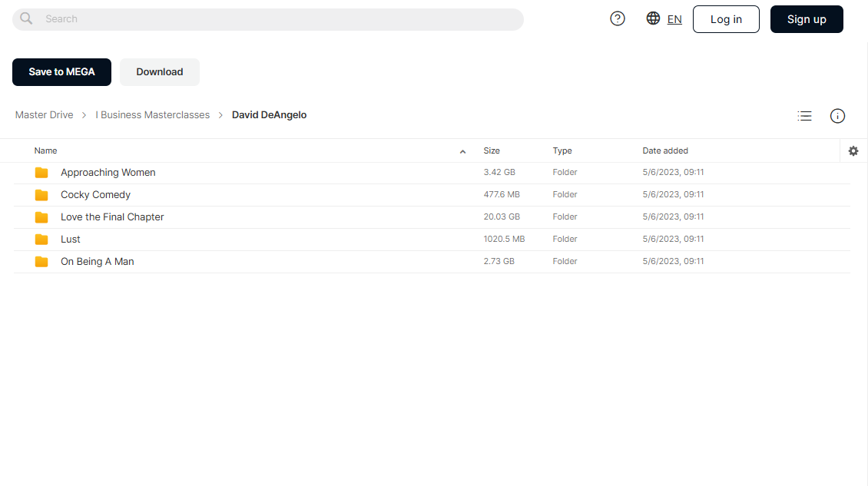Click the 20.03 GB size value
868x486 pixels.
pos(502,217)
